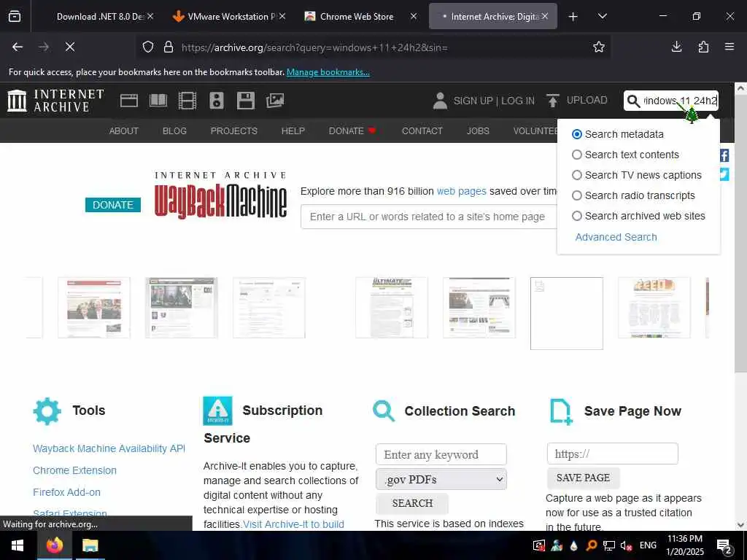Open the ULTIMATE site thumbnail
The height and width of the screenshot is (560, 747).
tap(392, 308)
